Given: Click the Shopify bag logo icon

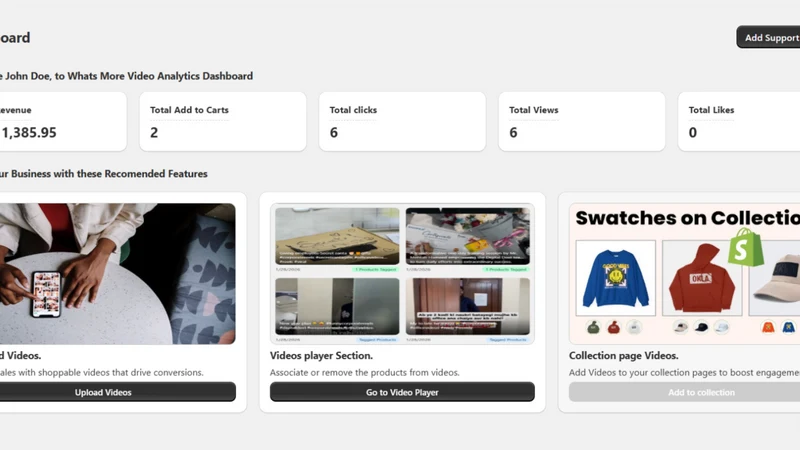Looking at the screenshot, I should [746, 247].
